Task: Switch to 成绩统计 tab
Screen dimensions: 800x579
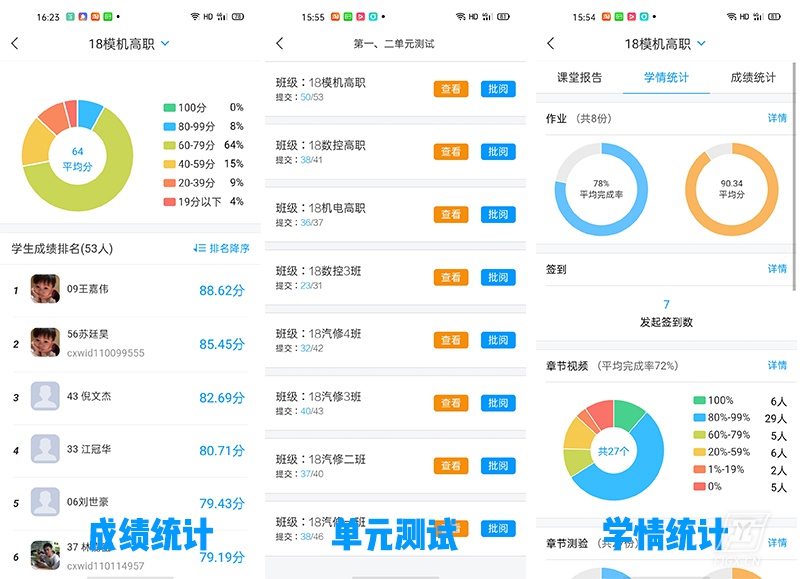Action: pos(752,78)
